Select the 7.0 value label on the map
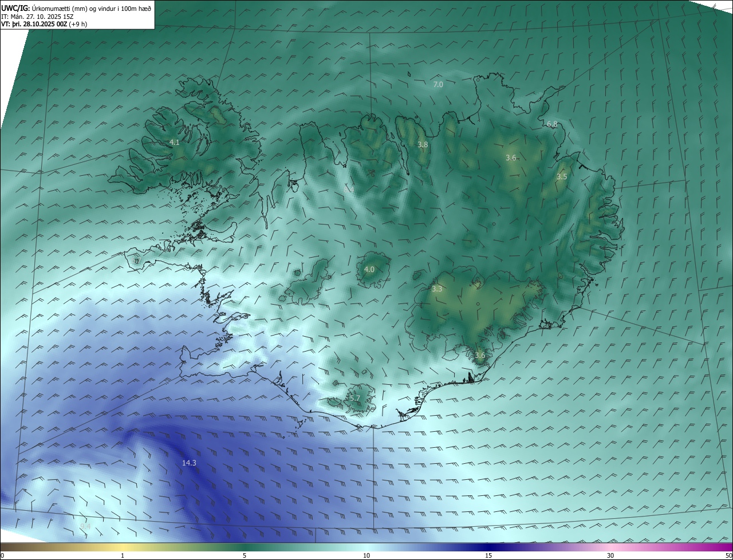The width and height of the screenshot is (733, 560). [x=438, y=84]
